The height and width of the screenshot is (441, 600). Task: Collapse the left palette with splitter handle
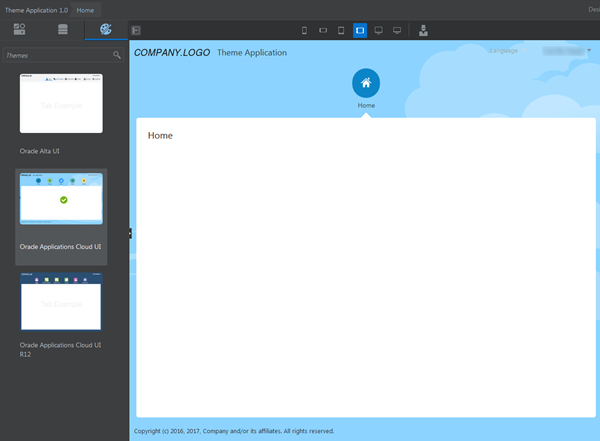[x=130, y=234]
